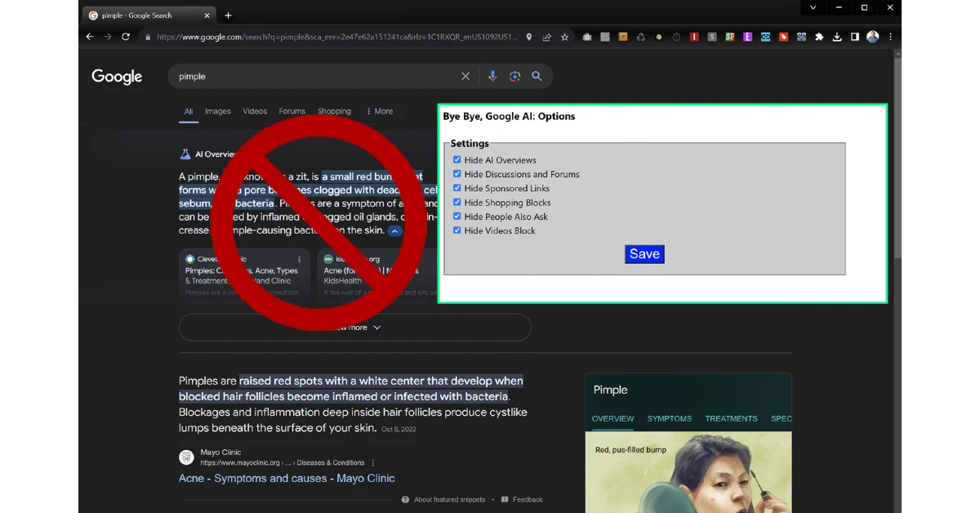Uncheck Hide People Also Ask
Viewport: 980px width, 513px height.
tap(457, 216)
